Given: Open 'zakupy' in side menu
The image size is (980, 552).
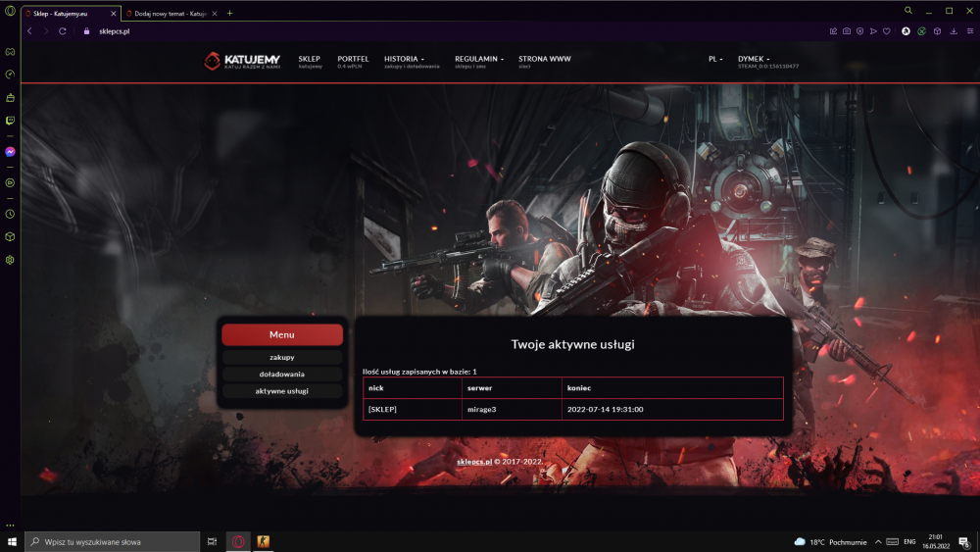Looking at the screenshot, I should (282, 358).
